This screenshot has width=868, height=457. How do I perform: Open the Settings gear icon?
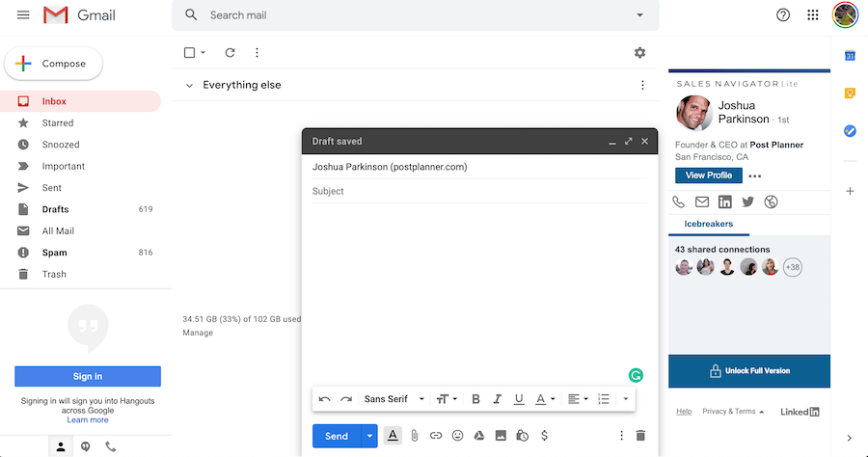tap(640, 53)
